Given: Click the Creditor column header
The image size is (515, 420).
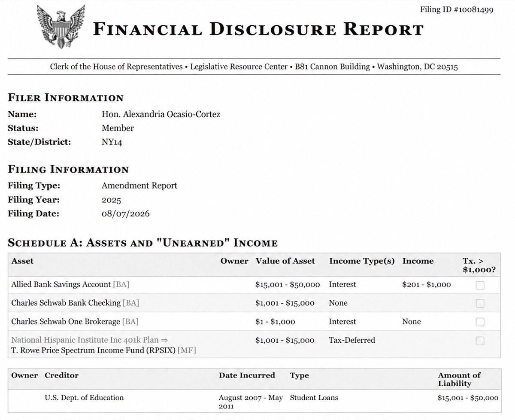Looking at the screenshot, I should (62, 375).
